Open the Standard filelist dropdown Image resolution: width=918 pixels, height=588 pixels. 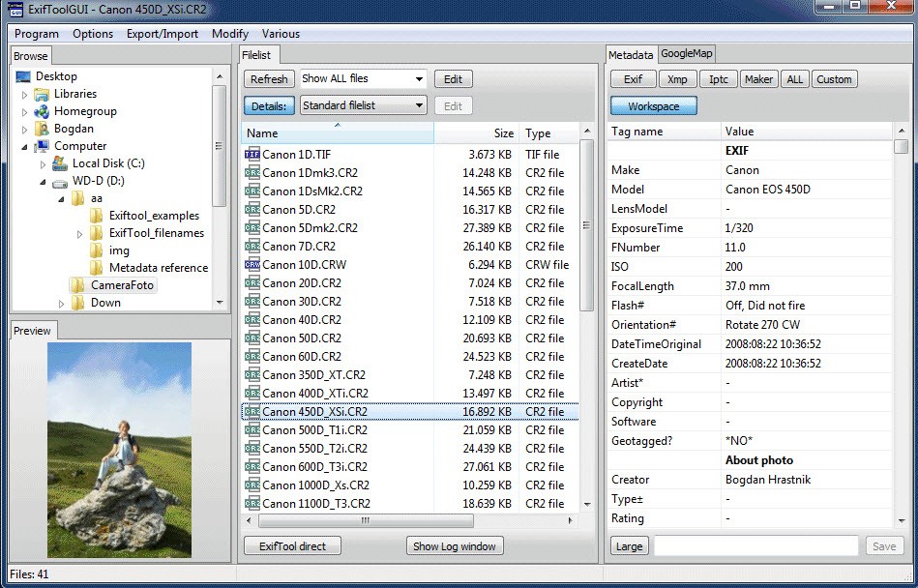(x=419, y=106)
